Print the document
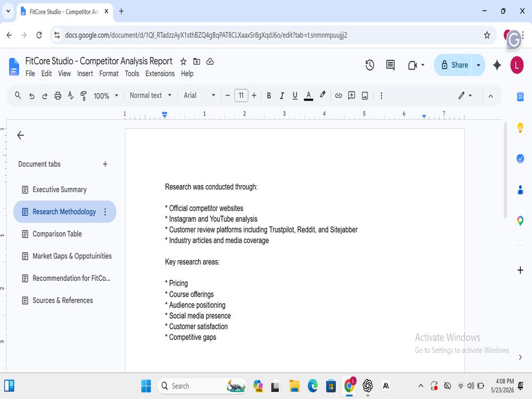Screen dimensions: 532x399 (57, 96)
